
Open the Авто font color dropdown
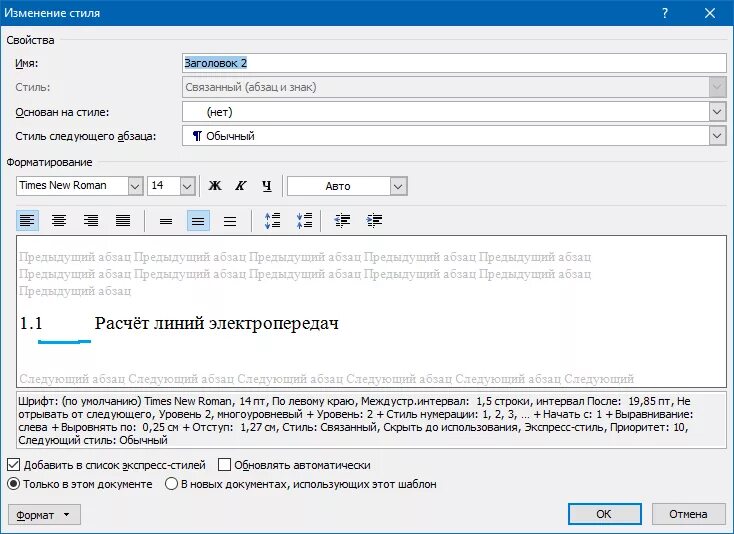[398, 186]
